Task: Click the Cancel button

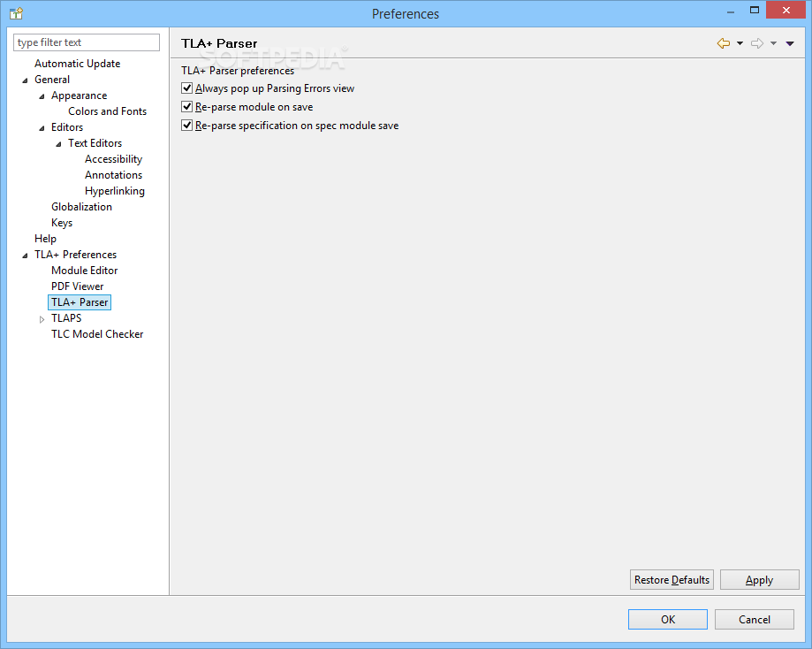Action: tap(754, 620)
